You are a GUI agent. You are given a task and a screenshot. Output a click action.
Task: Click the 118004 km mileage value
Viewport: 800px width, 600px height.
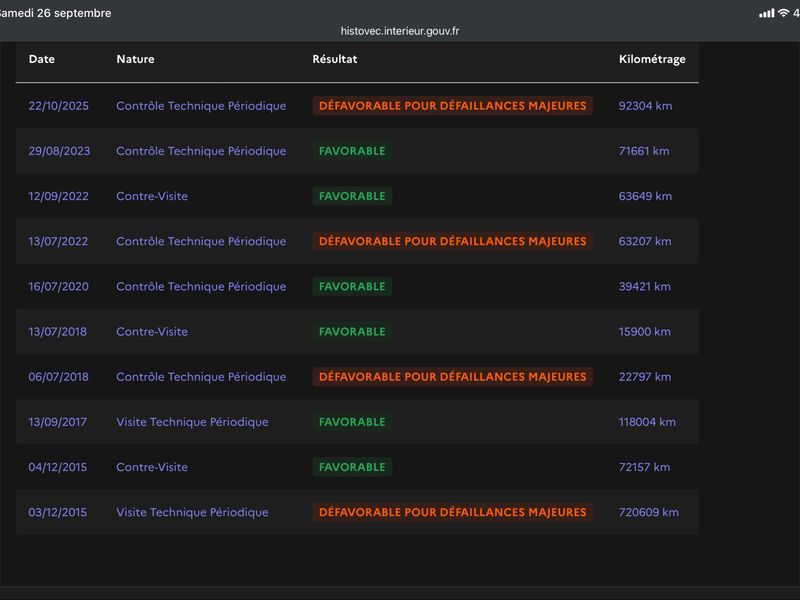(647, 422)
